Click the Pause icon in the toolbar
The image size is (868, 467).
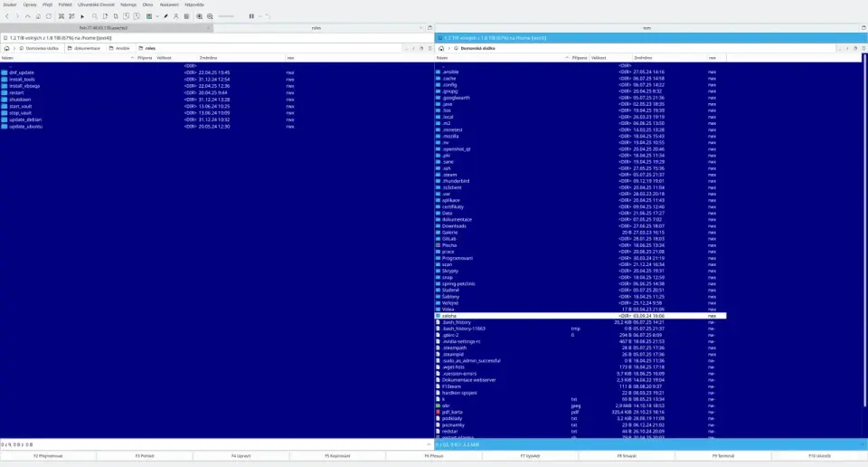[x=251, y=16]
